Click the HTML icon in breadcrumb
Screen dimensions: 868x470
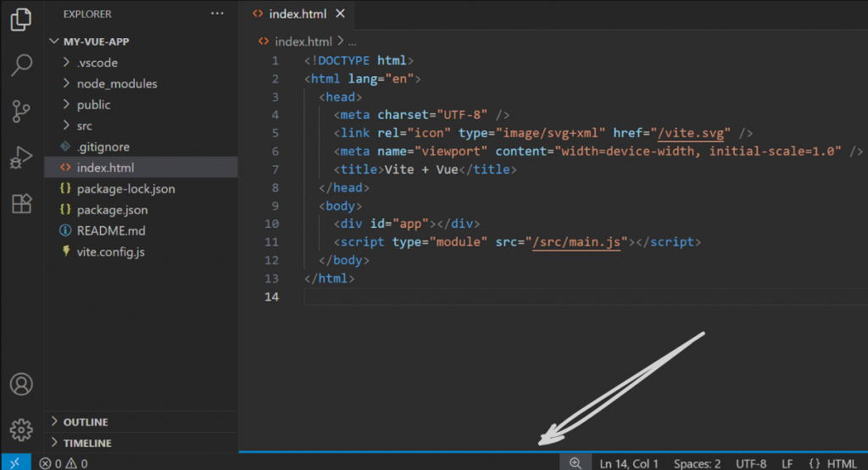[x=264, y=41]
